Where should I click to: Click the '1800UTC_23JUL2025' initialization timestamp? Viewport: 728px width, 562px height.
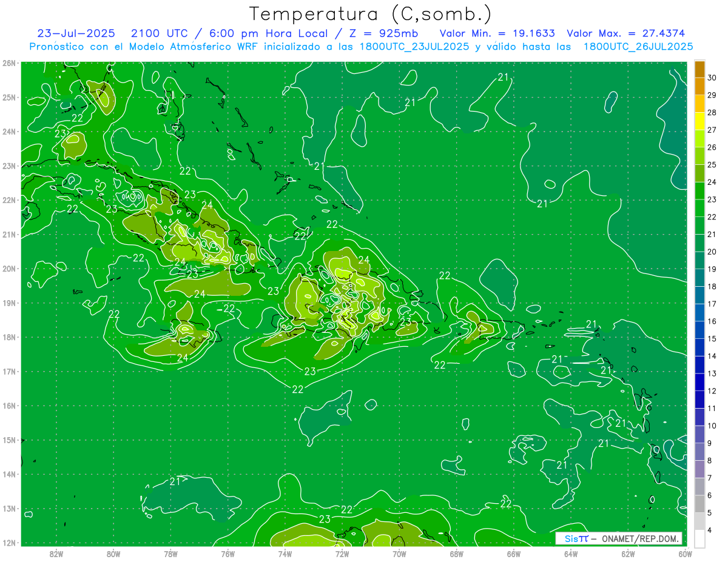414,46
